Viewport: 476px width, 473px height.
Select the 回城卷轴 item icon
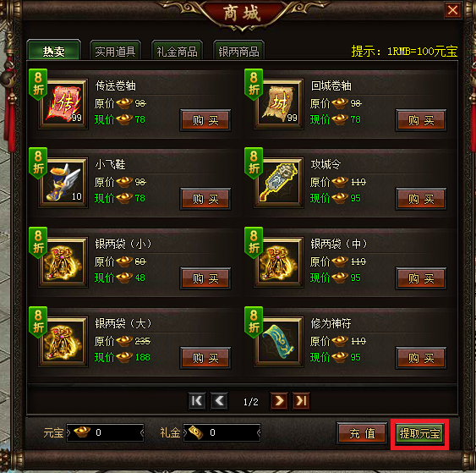(279, 104)
